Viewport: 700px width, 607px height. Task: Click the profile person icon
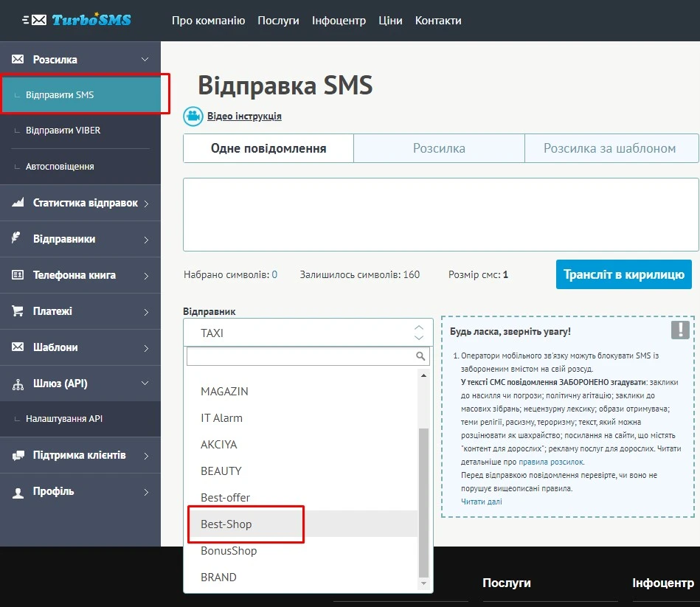[18, 492]
